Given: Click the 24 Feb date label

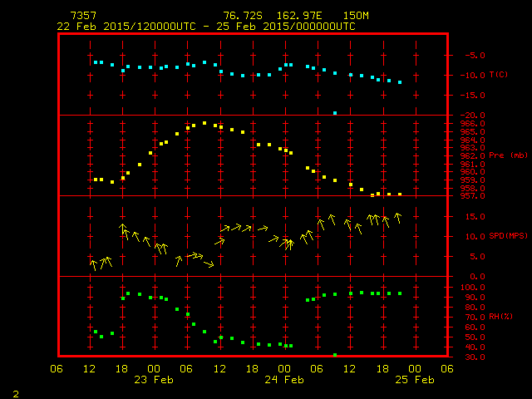Looking at the screenshot, I should [x=284, y=380].
